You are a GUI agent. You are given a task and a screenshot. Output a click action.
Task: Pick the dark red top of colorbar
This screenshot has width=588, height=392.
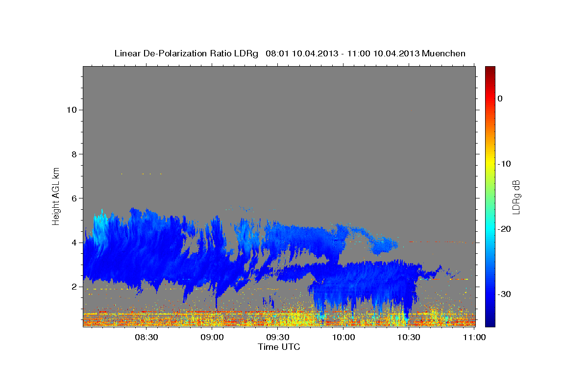(490, 70)
